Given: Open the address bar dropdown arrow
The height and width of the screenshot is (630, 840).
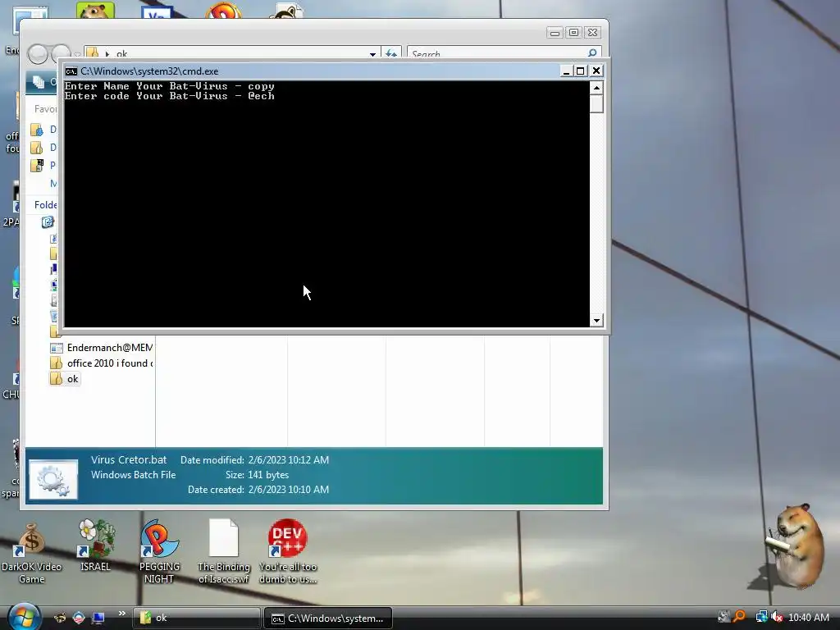Looking at the screenshot, I should click(x=372, y=53).
